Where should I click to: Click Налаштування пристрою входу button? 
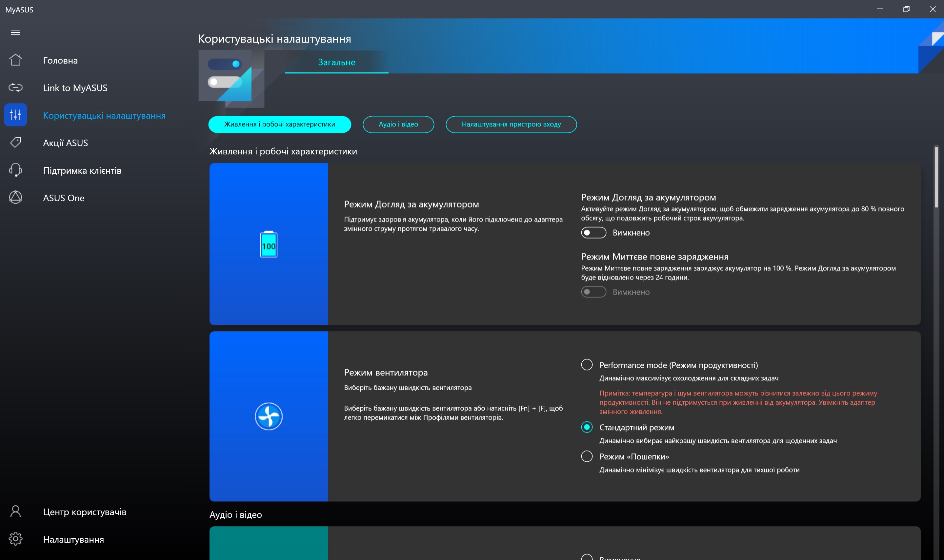[x=511, y=124]
